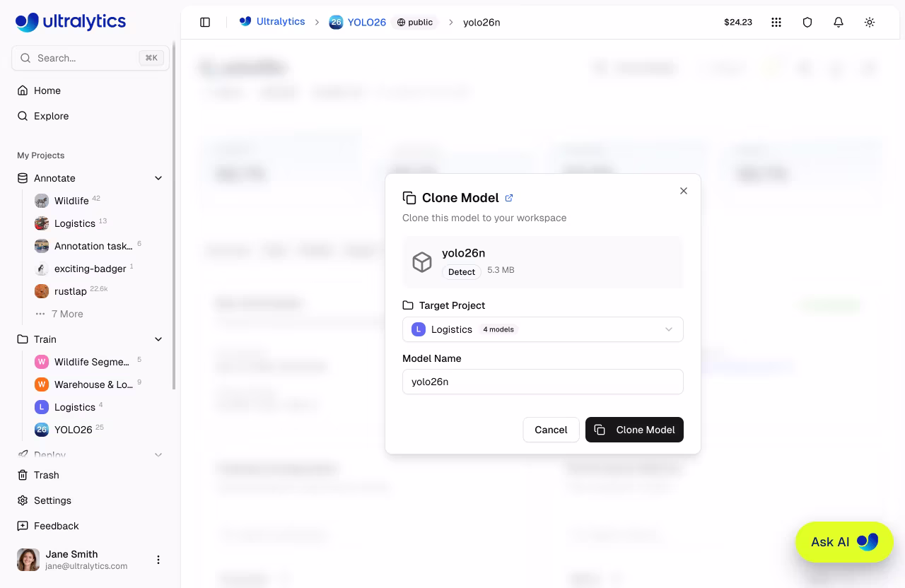Open the Ask AI assistant
This screenshot has height=588, width=905.
coord(844,542)
